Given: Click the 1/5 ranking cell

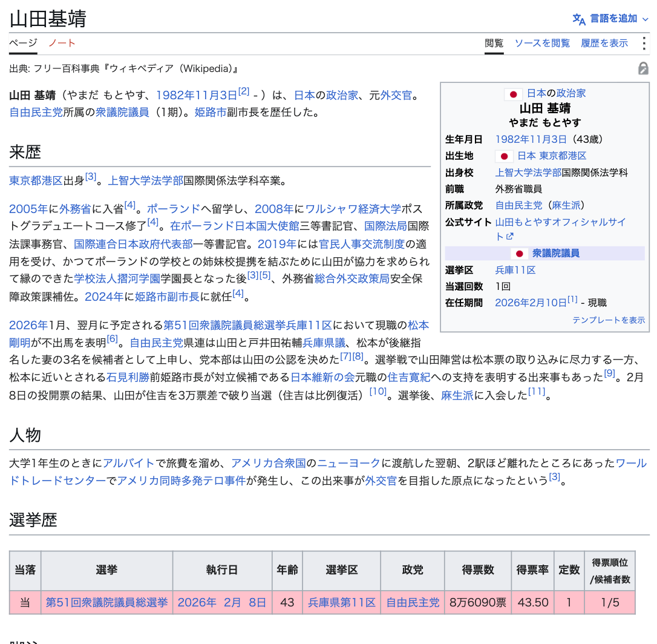Looking at the screenshot, I should 610,602.
